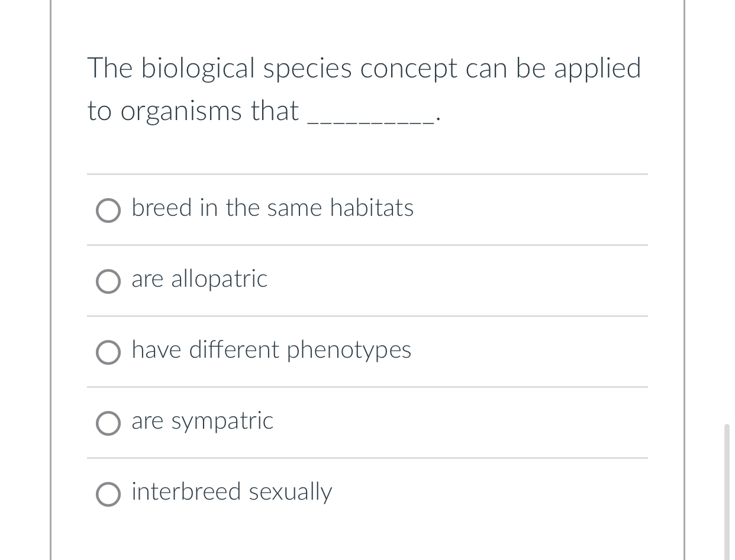
Task: Click the answer text 'breed in the same habitats'
Action: tap(272, 208)
